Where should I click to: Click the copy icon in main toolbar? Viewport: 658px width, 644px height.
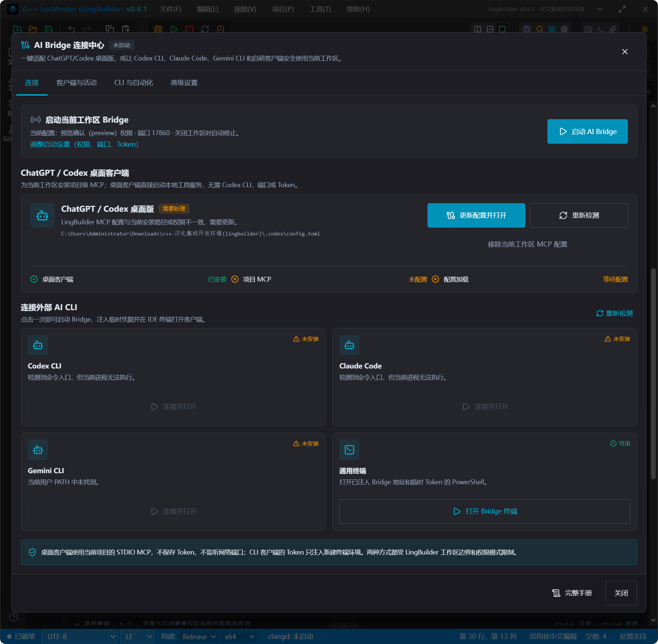[x=110, y=29]
